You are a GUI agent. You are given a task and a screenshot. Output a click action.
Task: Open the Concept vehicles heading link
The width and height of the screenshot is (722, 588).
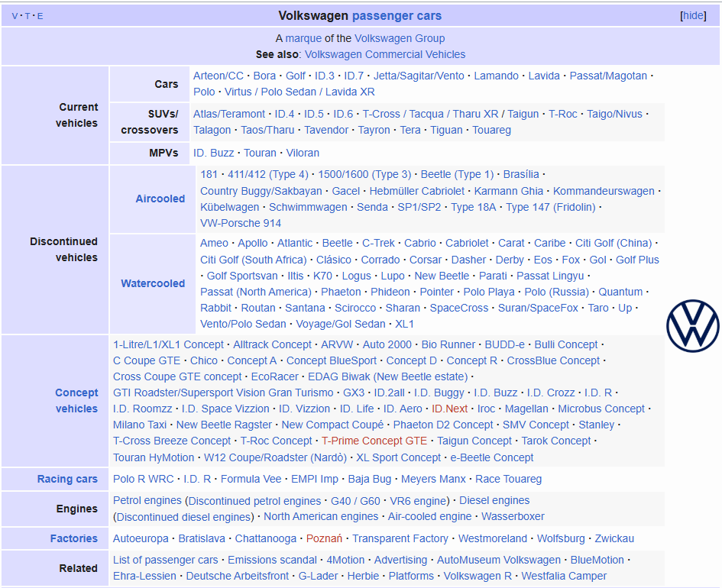coord(76,401)
